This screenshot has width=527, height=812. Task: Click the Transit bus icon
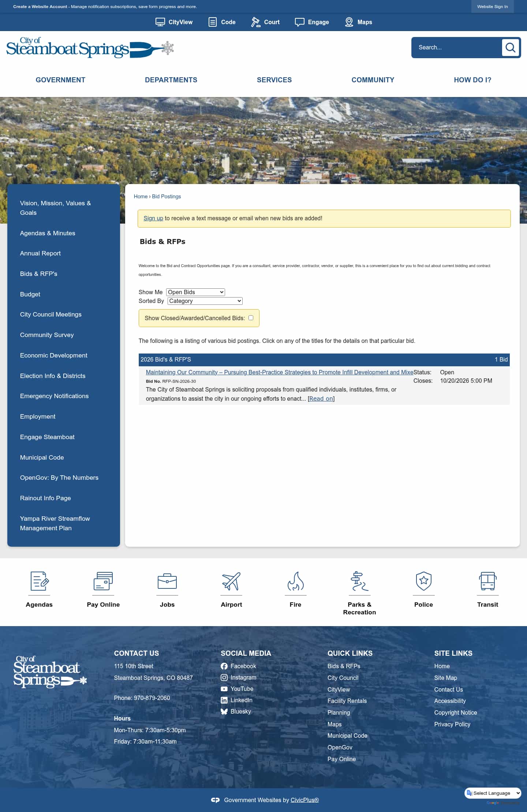[x=488, y=581]
